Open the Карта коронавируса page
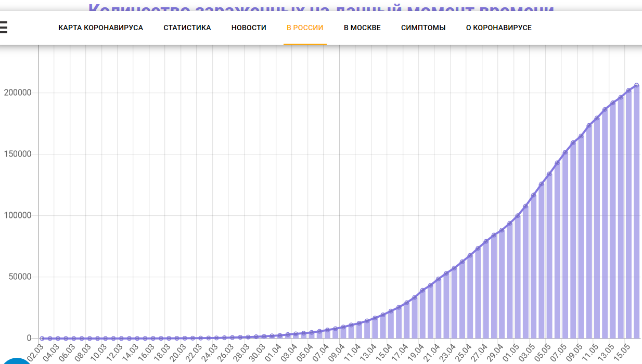The height and width of the screenshot is (364, 642). [x=100, y=28]
